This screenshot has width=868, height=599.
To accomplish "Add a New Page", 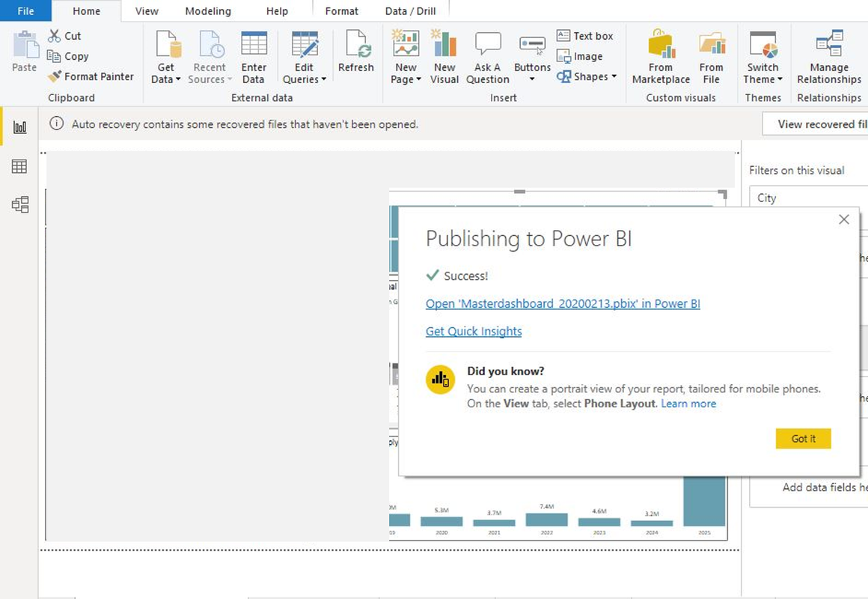I will [406, 57].
